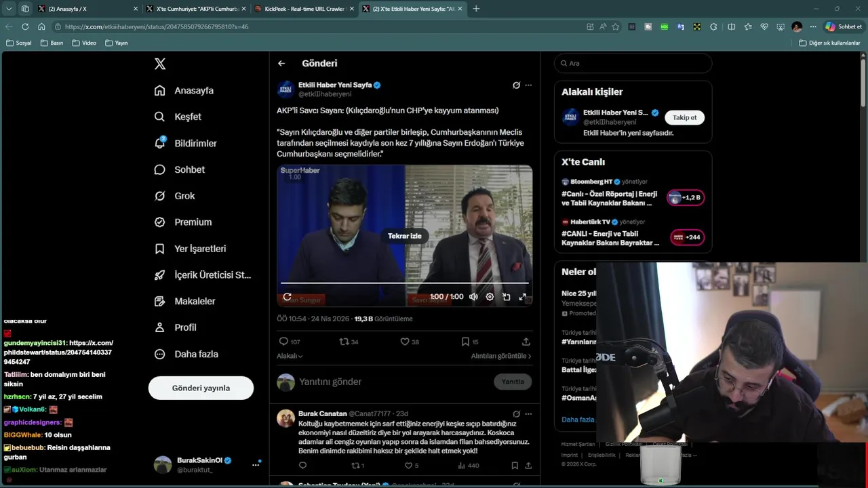The height and width of the screenshot is (488, 868).
Task: Open Video bookmarks folder
Action: tap(84, 43)
